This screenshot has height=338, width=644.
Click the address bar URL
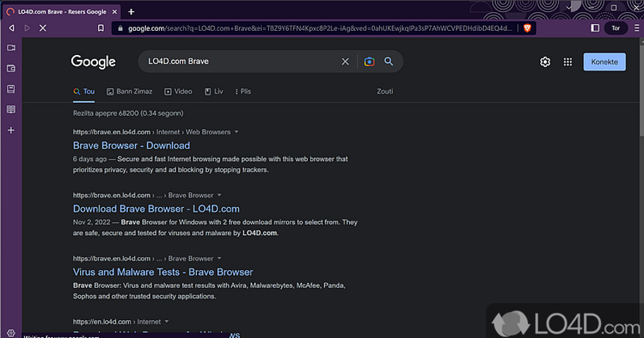click(x=320, y=29)
